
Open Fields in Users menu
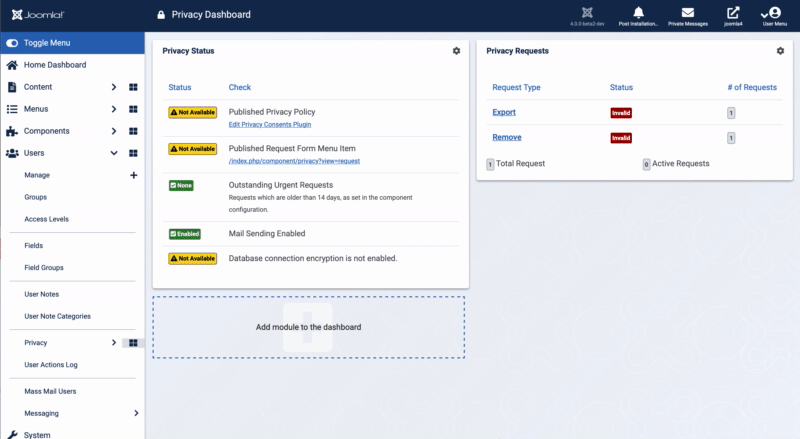click(x=34, y=246)
